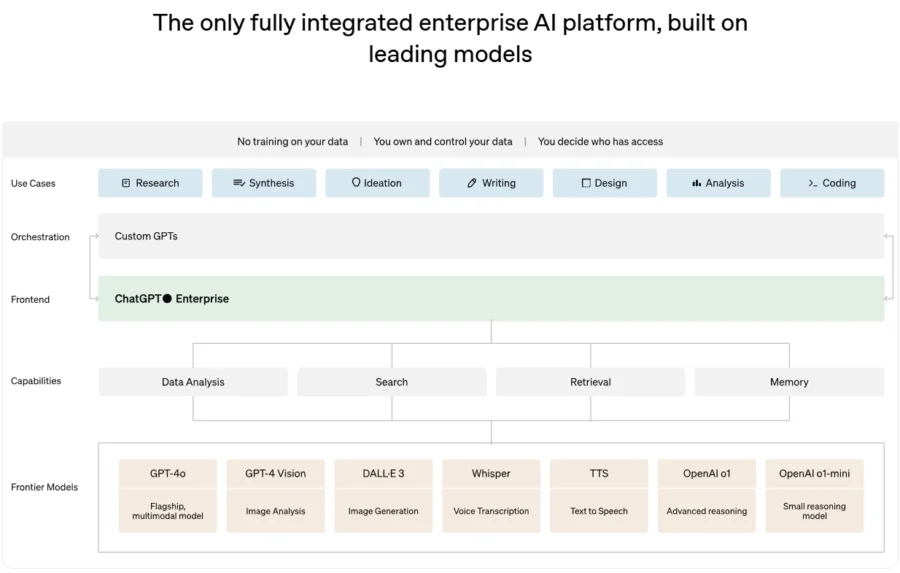Viewport: 900px width, 573px height.
Task: Click the Whisper model title
Action: click(x=491, y=474)
